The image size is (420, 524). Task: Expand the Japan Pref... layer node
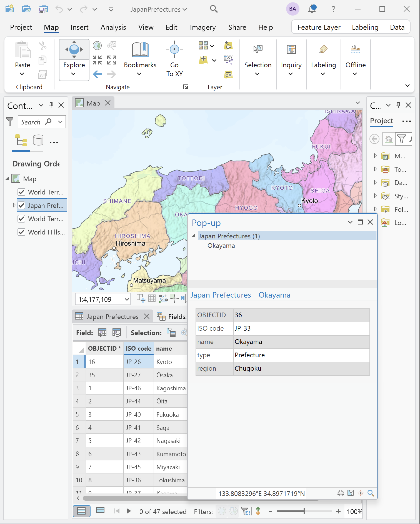[x=14, y=205]
